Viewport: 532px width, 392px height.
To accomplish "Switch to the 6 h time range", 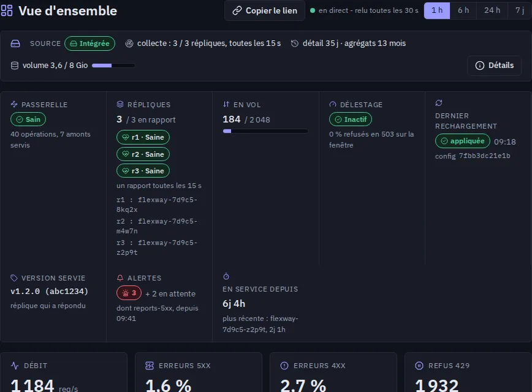I will (463, 10).
